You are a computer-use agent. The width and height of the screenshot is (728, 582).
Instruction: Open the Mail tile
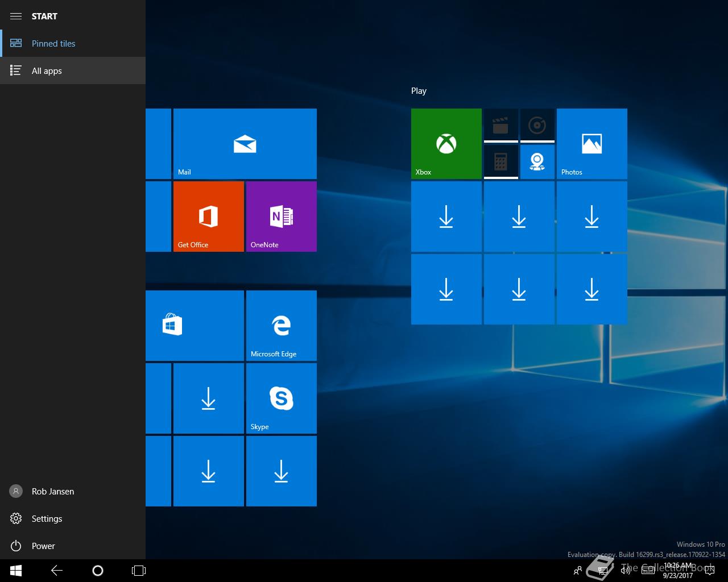245,144
